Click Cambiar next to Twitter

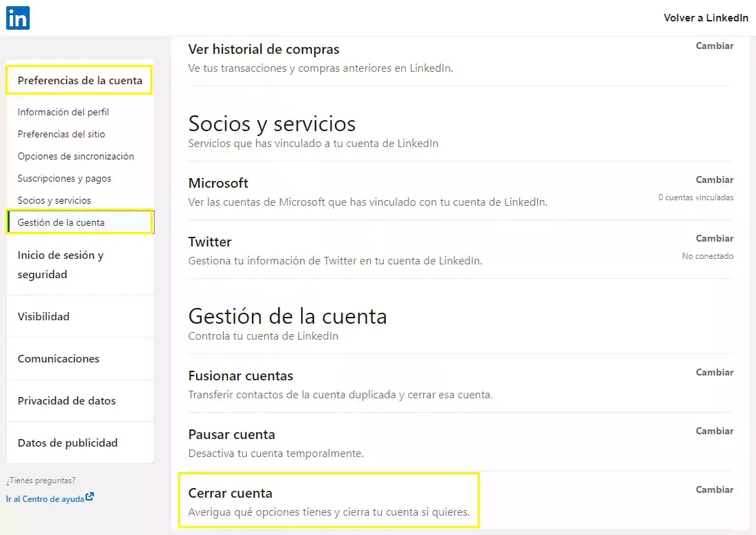pos(714,239)
